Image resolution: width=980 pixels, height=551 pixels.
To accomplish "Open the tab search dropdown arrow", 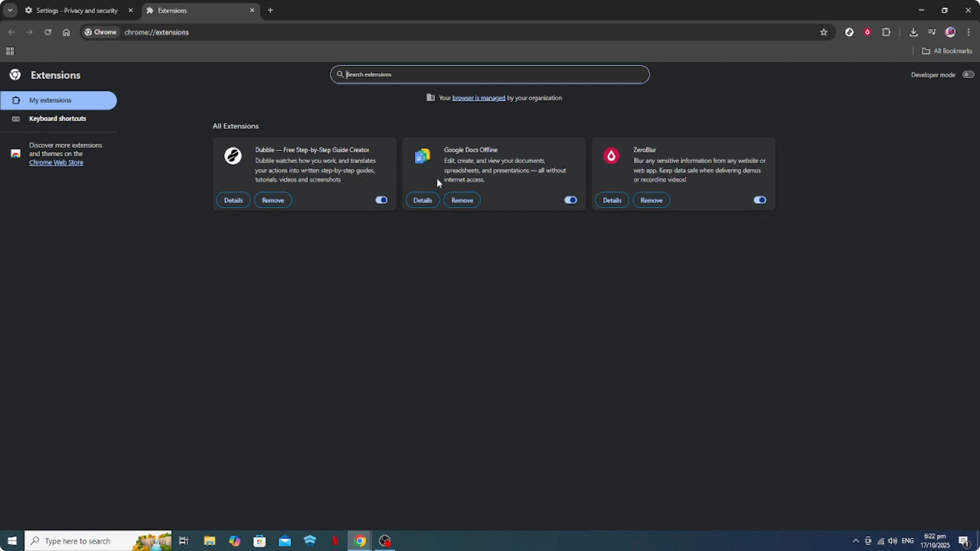I will coord(10,10).
